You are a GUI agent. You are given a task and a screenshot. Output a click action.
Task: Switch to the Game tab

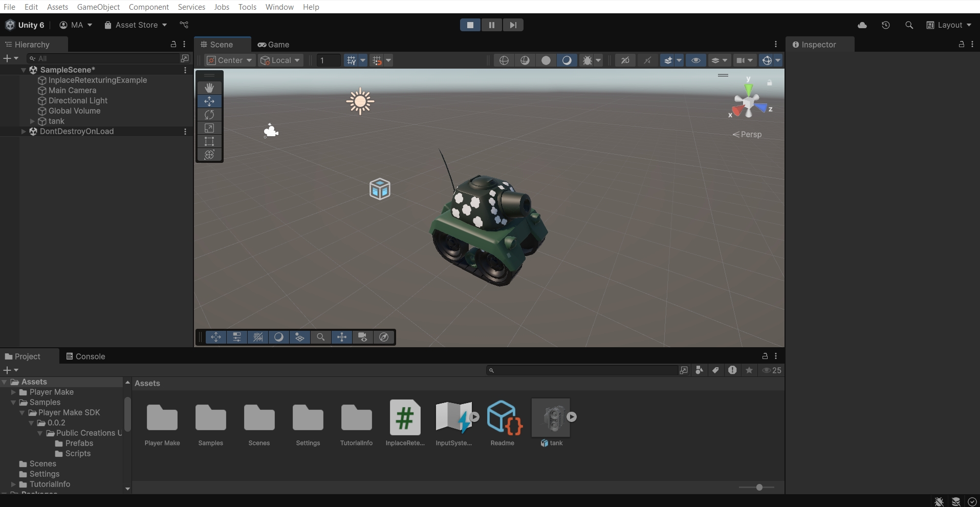click(x=274, y=45)
